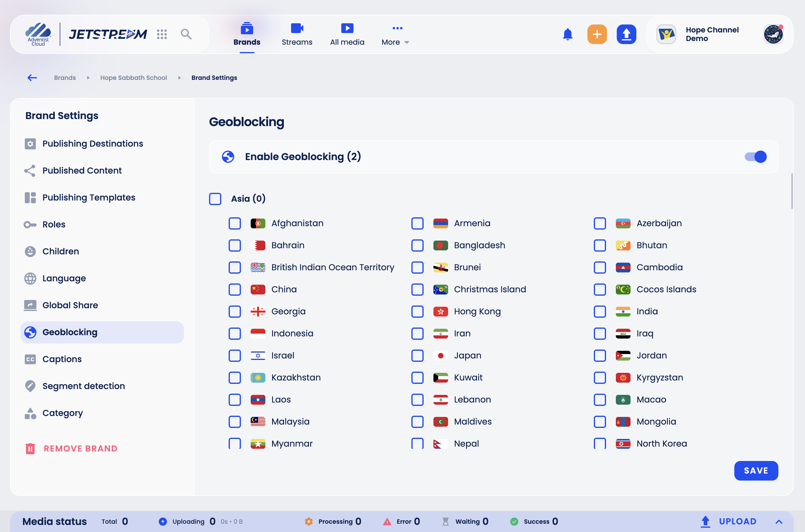The width and height of the screenshot is (805, 532).
Task: Click the country list vertical scrollbar
Action: pos(792,191)
